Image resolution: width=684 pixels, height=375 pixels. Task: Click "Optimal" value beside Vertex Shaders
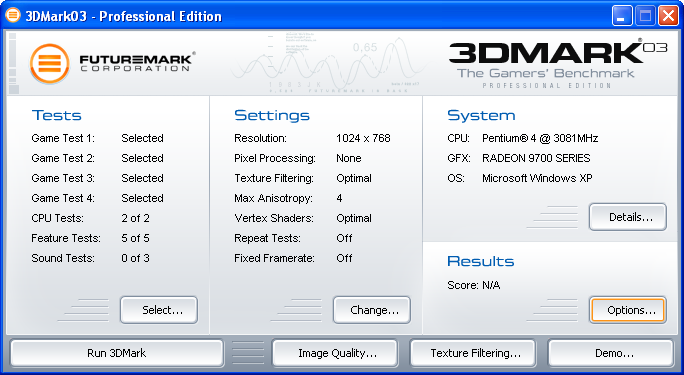pos(354,218)
